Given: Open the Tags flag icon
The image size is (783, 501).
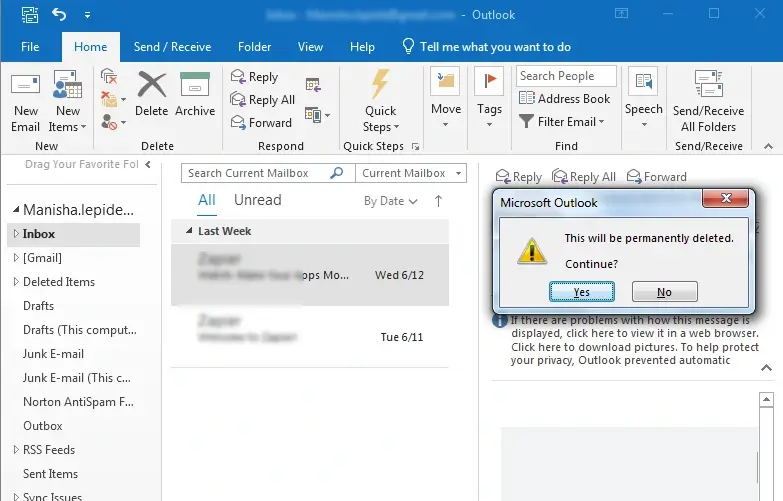Looking at the screenshot, I should [489, 84].
